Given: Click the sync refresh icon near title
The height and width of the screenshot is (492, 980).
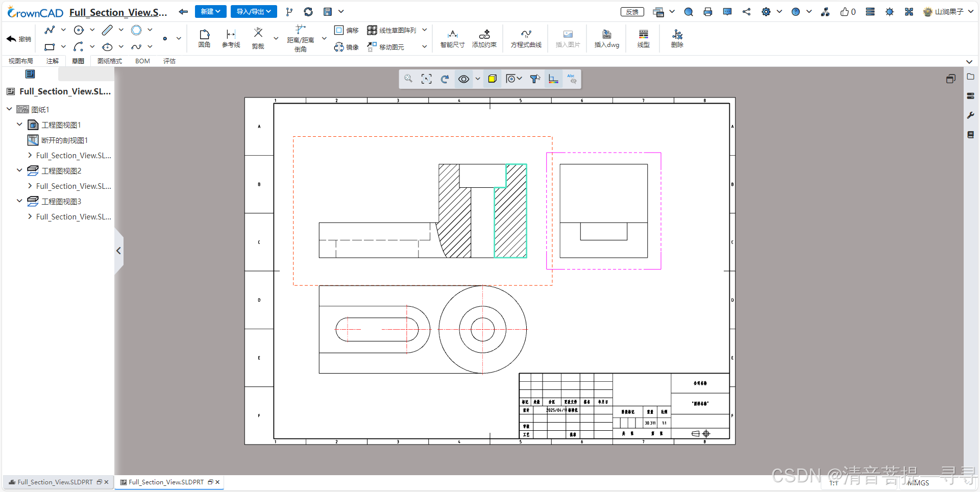Looking at the screenshot, I should [x=308, y=12].
